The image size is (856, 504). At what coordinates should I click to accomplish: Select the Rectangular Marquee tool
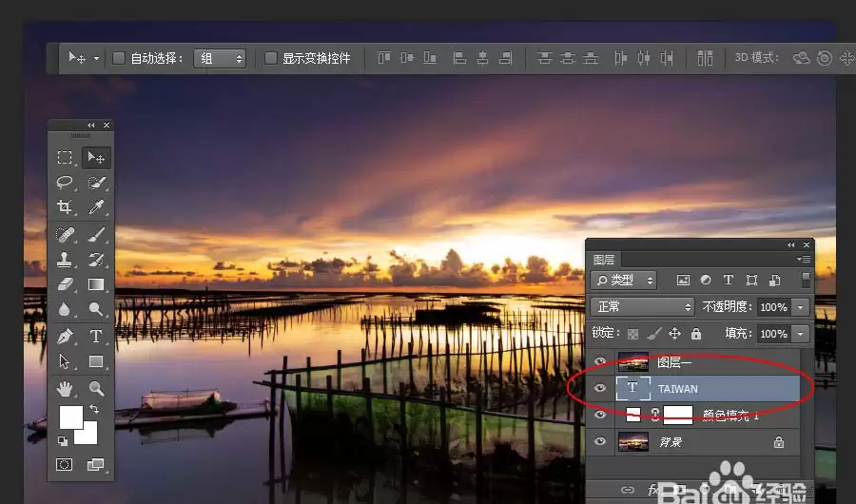point(65,157)
